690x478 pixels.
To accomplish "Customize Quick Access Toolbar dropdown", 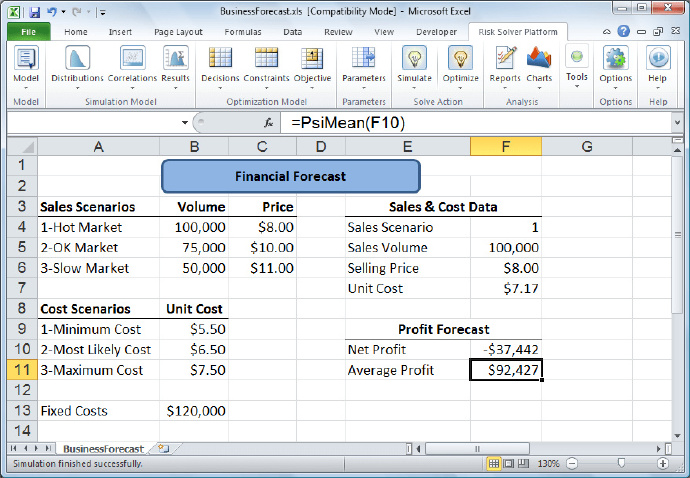I will (x=103, y=12).
